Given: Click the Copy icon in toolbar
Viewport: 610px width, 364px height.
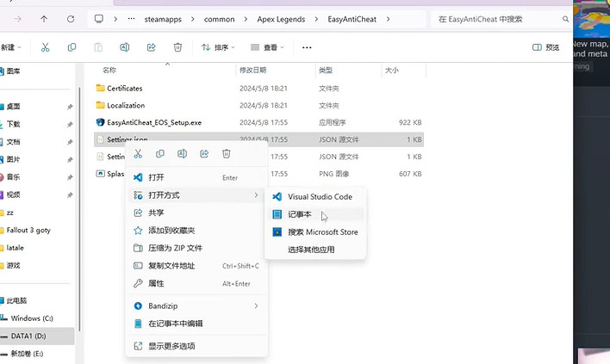Looking at the screenshot, I should [x=72, y=47].
